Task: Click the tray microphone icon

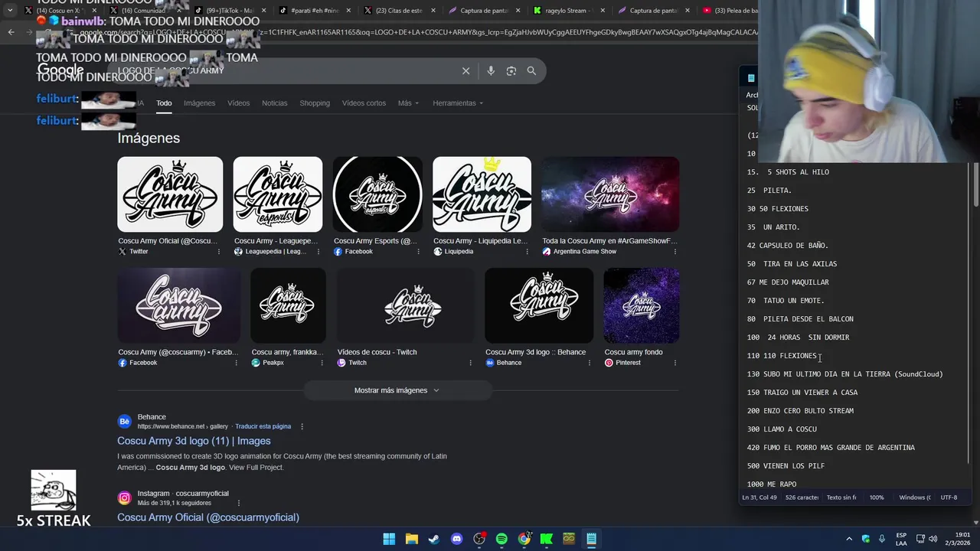Action: coord(882,539)
